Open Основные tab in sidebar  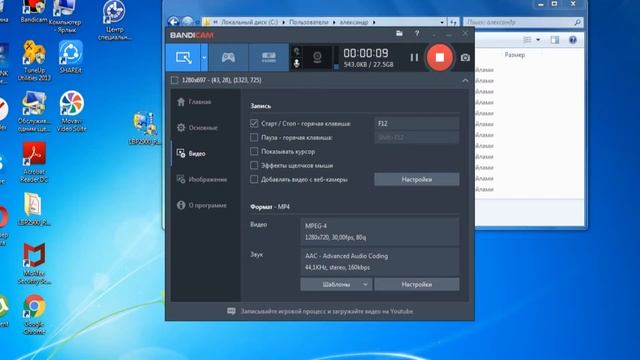click(x=198, y=128)
